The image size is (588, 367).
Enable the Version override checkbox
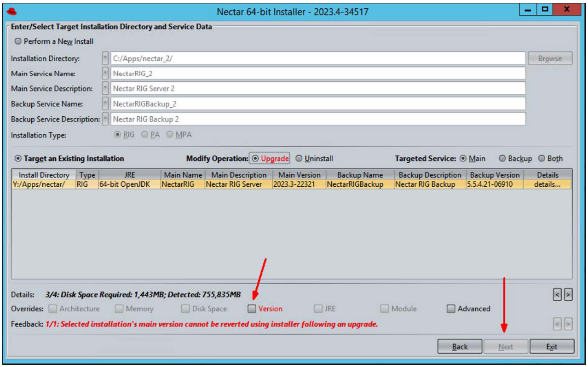pyautogui.click(x=252, y=309)
